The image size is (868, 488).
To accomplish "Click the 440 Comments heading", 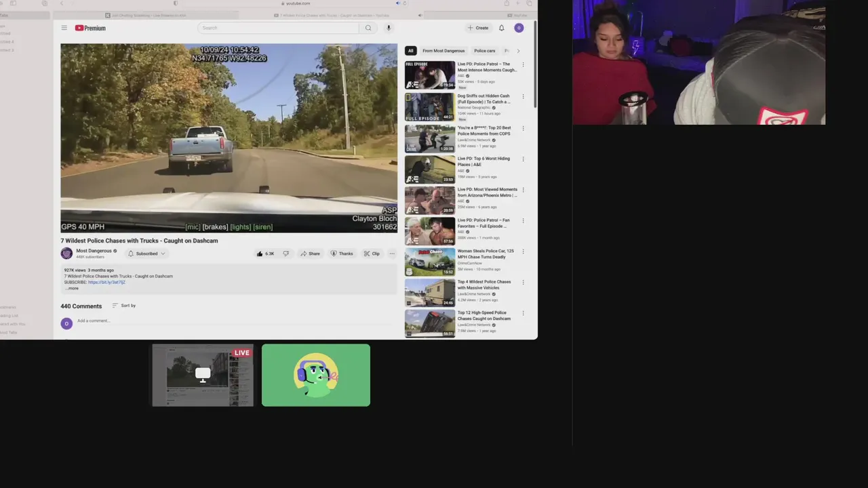I will coord(81,306).
